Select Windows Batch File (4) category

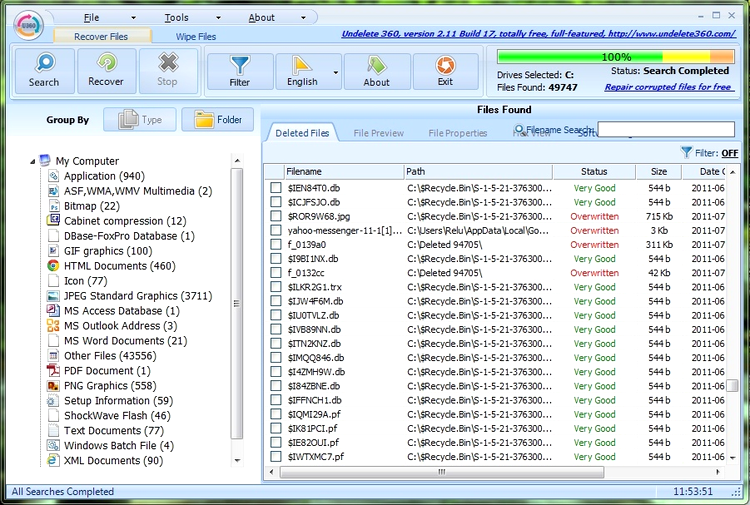119,446
